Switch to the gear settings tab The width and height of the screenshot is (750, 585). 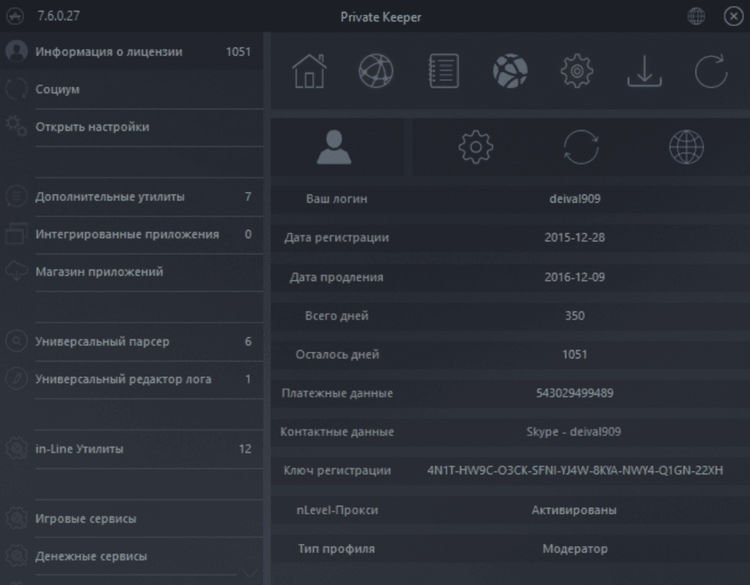(x=476, y=147)
